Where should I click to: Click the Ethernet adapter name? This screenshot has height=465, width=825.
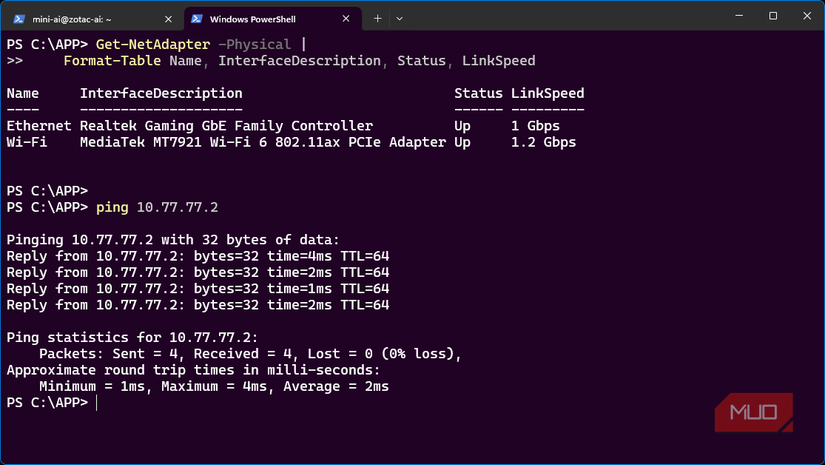39,126
